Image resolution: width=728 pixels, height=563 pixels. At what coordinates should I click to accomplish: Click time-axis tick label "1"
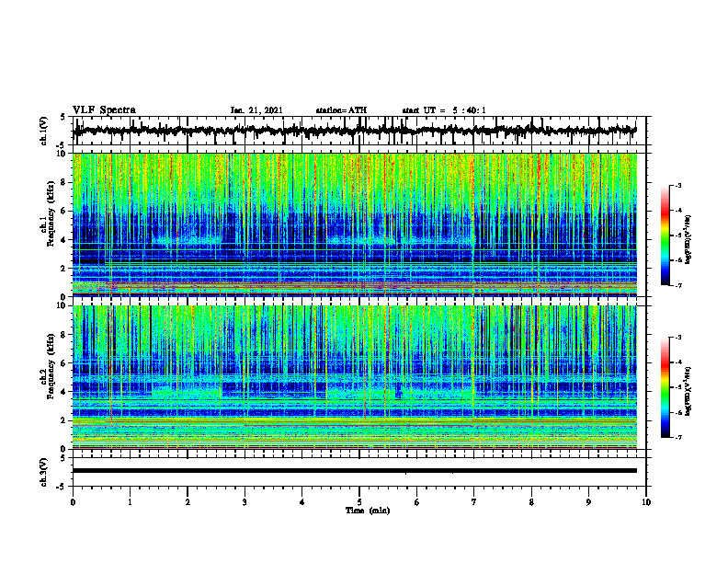(130, 502)
